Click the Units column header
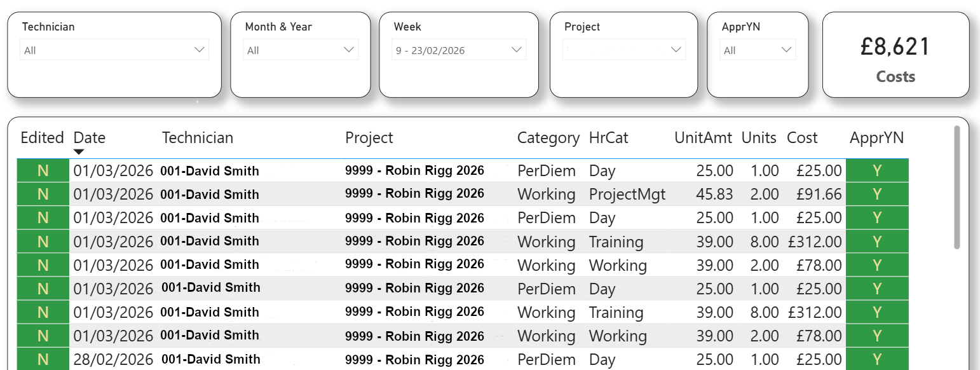Image resolution: width=980 pixels, height=370 pixels. click(x=760, y=137)
